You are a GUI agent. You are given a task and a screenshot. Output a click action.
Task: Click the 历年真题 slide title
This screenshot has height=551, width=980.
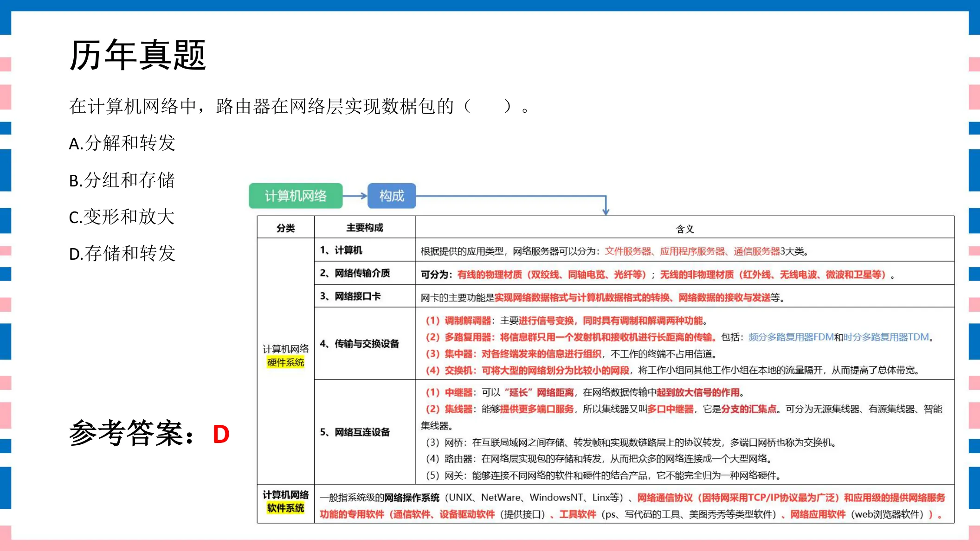coord(137,55)
